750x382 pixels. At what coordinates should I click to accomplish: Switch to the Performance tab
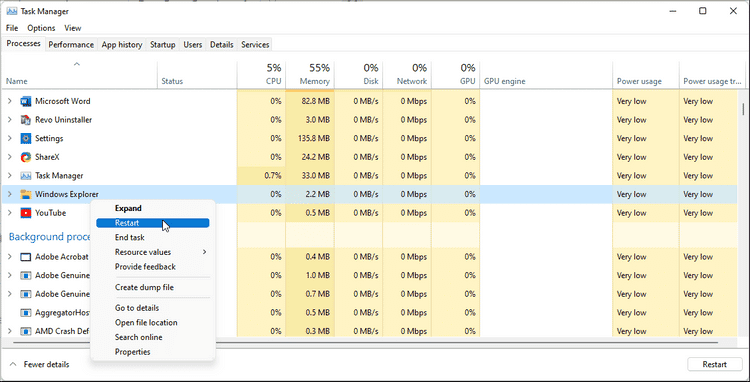tap(71, 44)
